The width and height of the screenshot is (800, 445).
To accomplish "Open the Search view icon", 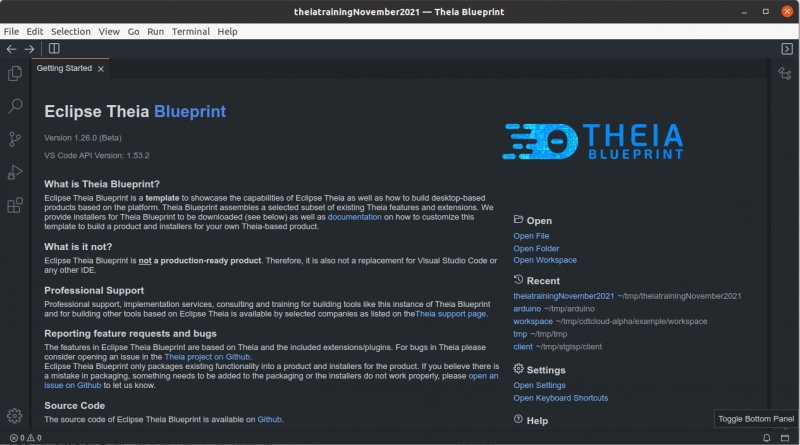I will click(15, 106).
